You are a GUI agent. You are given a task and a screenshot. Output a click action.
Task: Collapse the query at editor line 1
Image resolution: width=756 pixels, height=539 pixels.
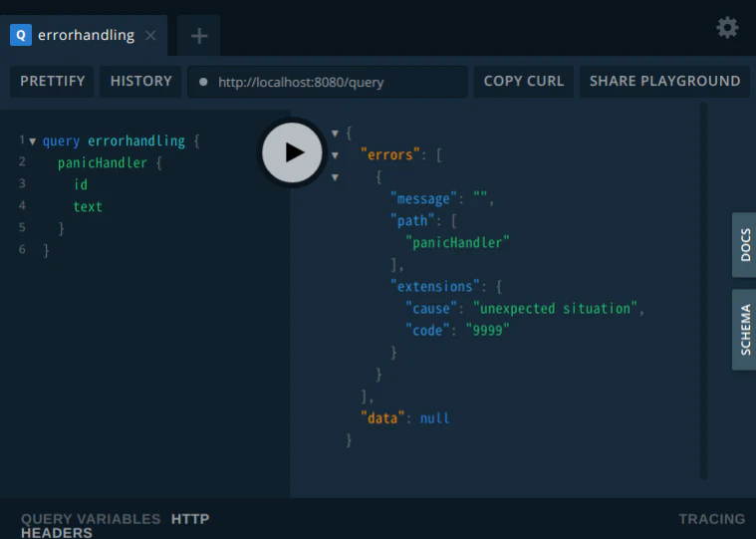coord(32,141)
